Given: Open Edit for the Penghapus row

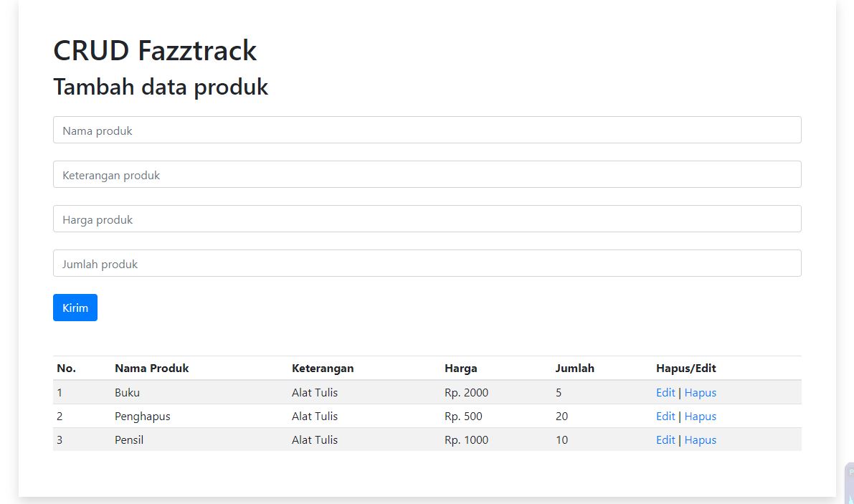Looking at the screenshot, I should pyautogui.click(x=665, y=417).
